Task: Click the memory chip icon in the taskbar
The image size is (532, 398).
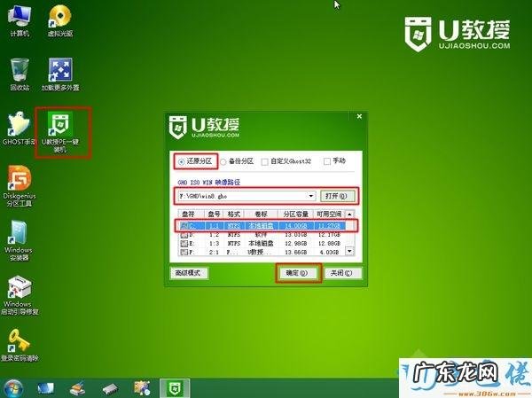Action: [110, 388]
